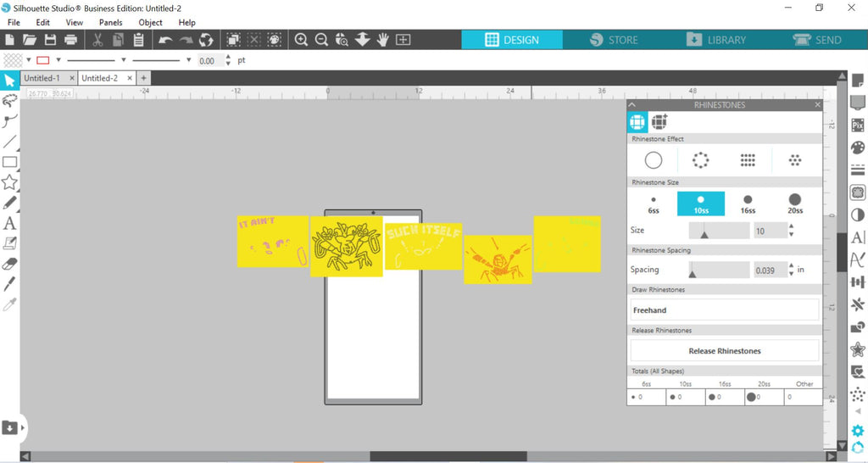Image resolution: width=868 pixels, height=463 pixels.
Task: Open the line color dropdown arrow
Action: pyautogui.click(x=58, y=60)
